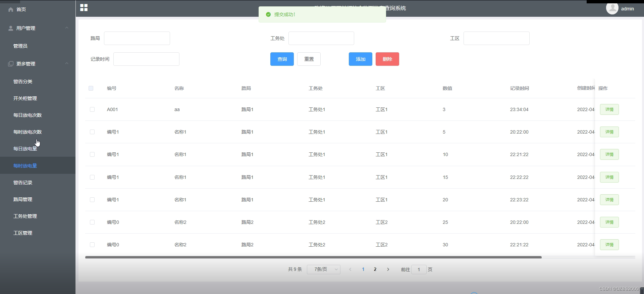Click the green success check icon
Viewport: 644px width, 294px height.
pos(268,14)
